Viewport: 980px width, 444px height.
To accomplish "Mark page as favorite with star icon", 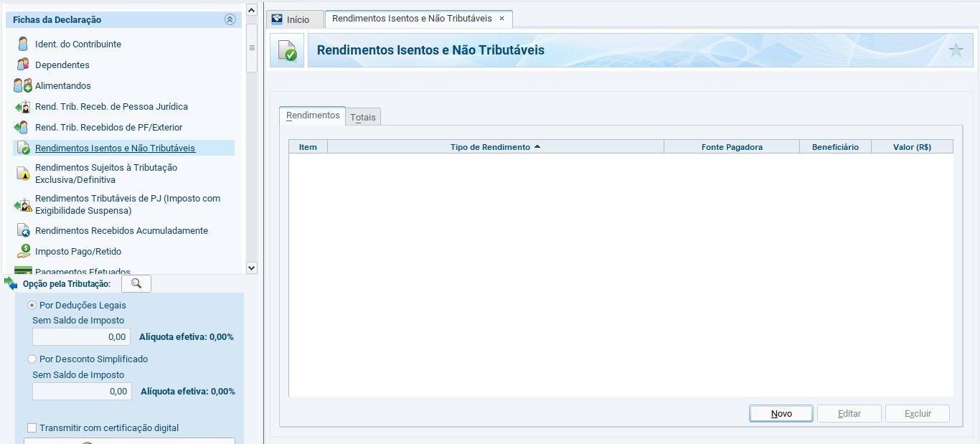I will click(x=956, y=50).
